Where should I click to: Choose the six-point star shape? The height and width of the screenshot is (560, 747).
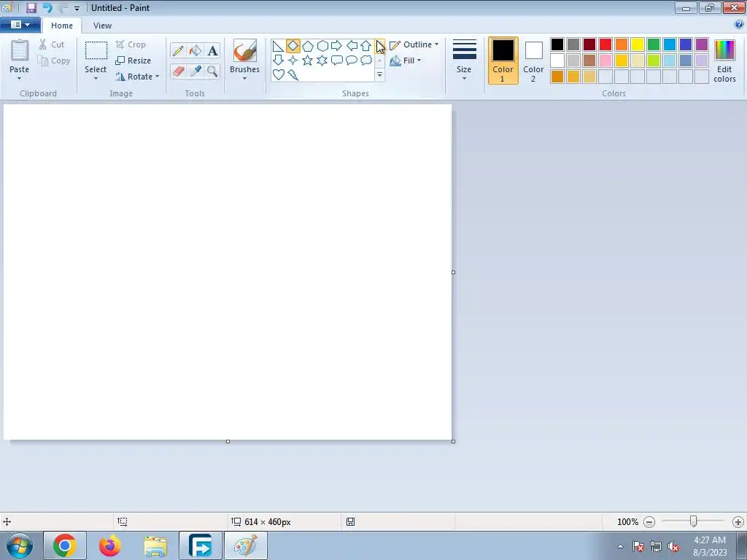(322, 60)
